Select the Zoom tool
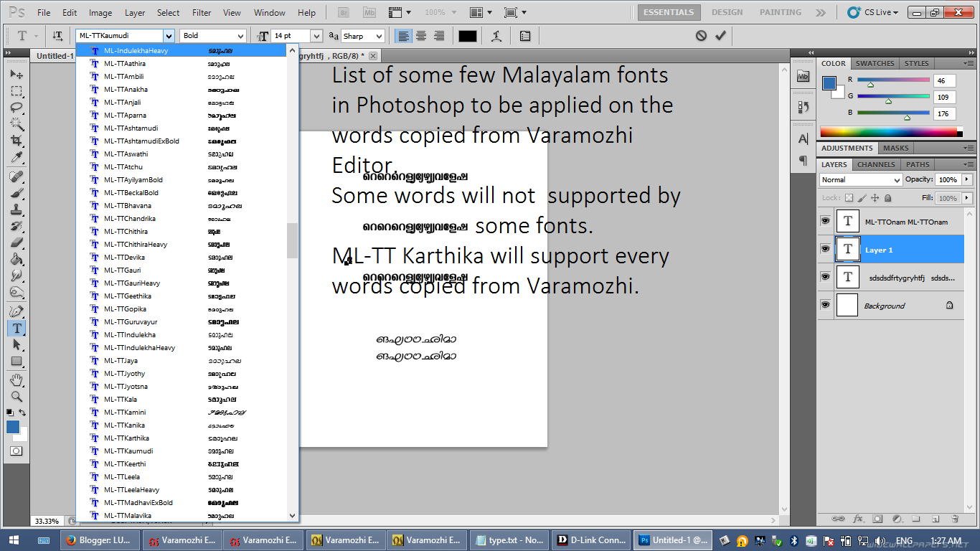This screenshot has width=980, height=551. (x=17, y=396)
